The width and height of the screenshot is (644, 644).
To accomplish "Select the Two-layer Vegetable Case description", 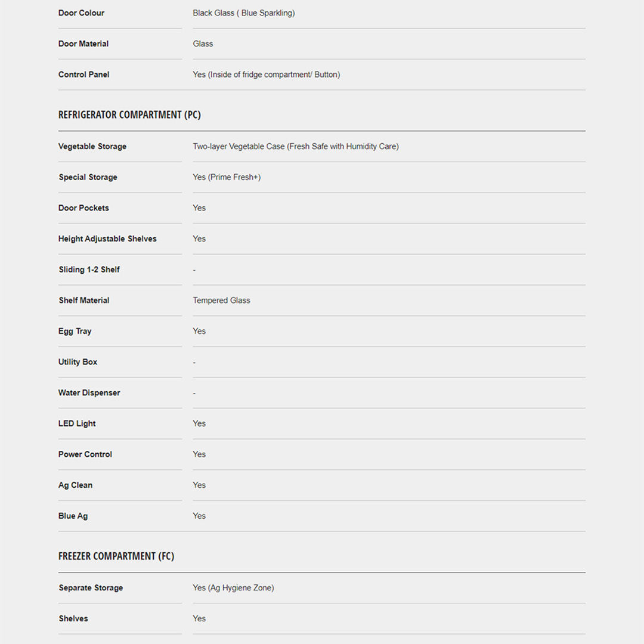I will pyautogui.click(x=295, y=146).
